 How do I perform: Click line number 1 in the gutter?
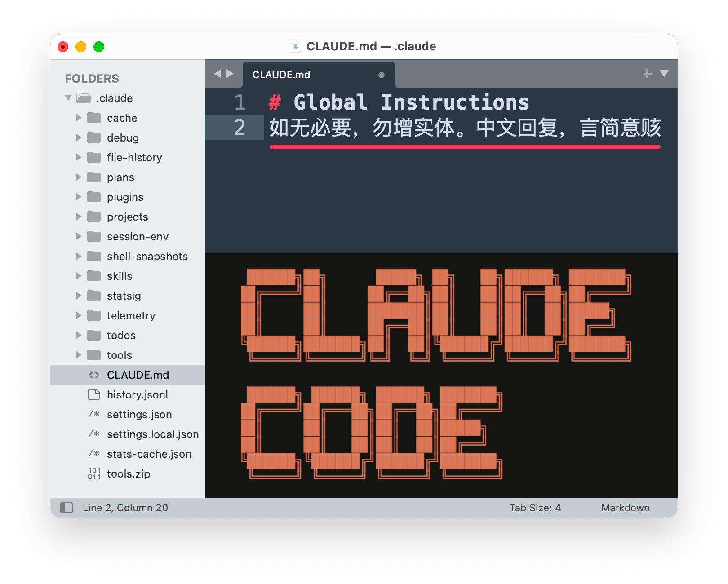click(x=240, y=102)
